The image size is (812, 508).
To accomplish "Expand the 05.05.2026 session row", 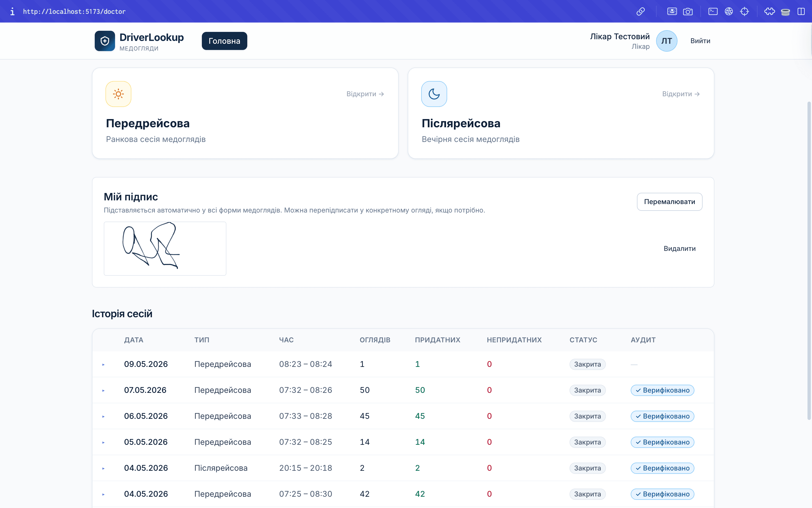I will [103, 443].
